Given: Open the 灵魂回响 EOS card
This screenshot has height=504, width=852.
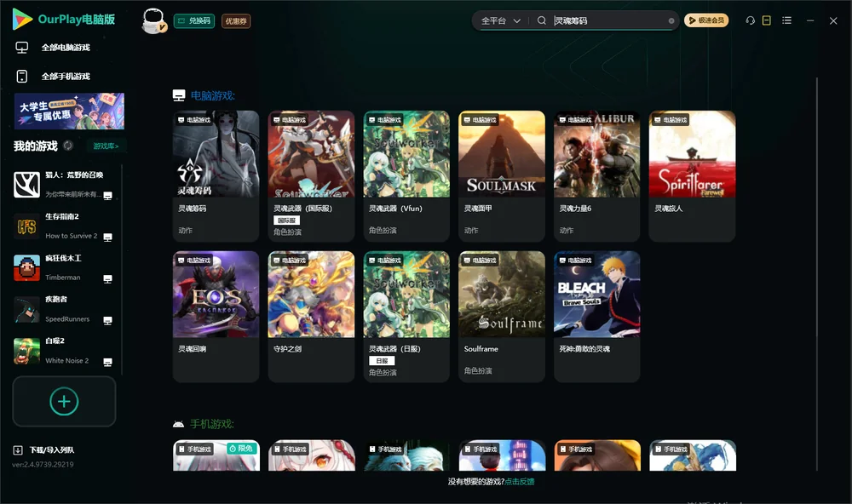Looking at the screenshot, I should 216,317.
